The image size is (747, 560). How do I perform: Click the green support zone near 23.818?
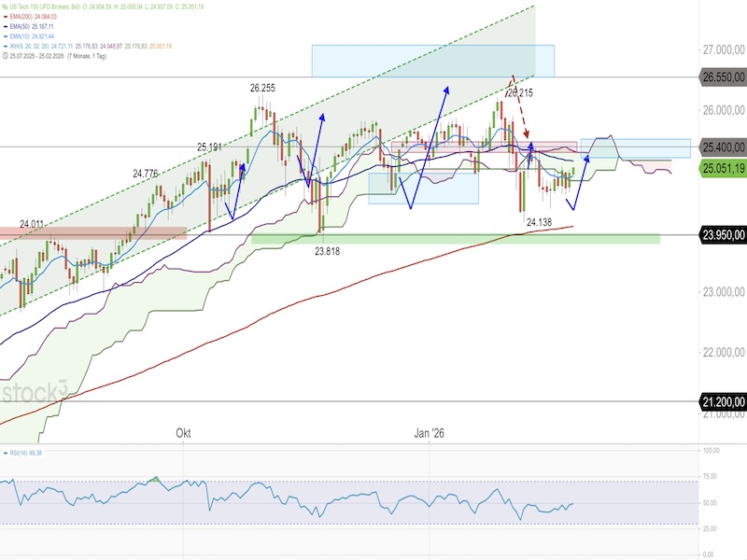(456, 239)
